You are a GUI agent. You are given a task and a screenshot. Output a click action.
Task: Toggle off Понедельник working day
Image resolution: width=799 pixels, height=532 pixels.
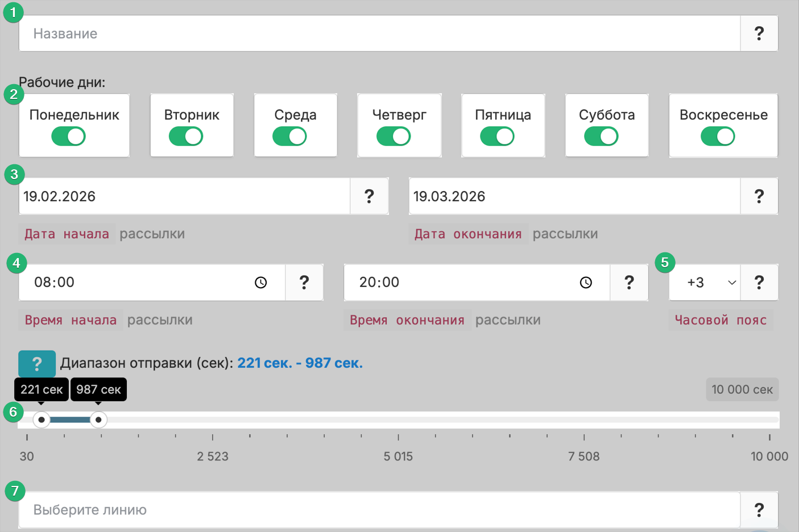(69, 136)
